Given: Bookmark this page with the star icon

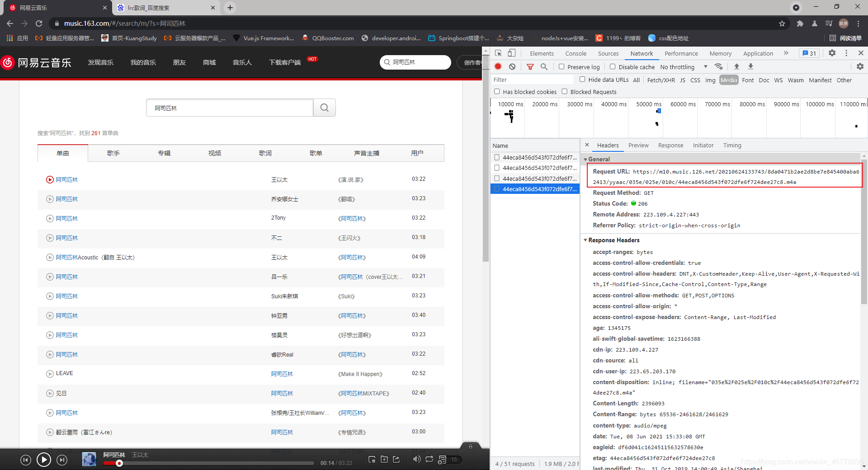Looking at the screenshot, I should (x=782, y=23).
